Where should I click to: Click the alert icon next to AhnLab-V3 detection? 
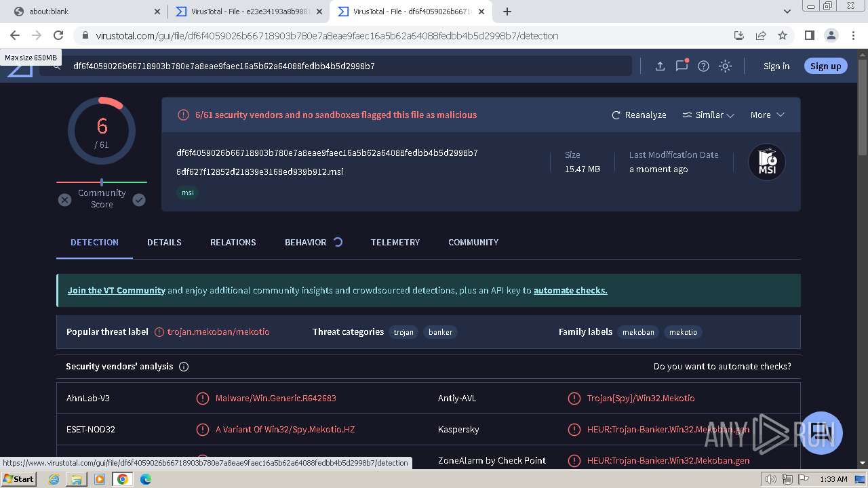202,399
